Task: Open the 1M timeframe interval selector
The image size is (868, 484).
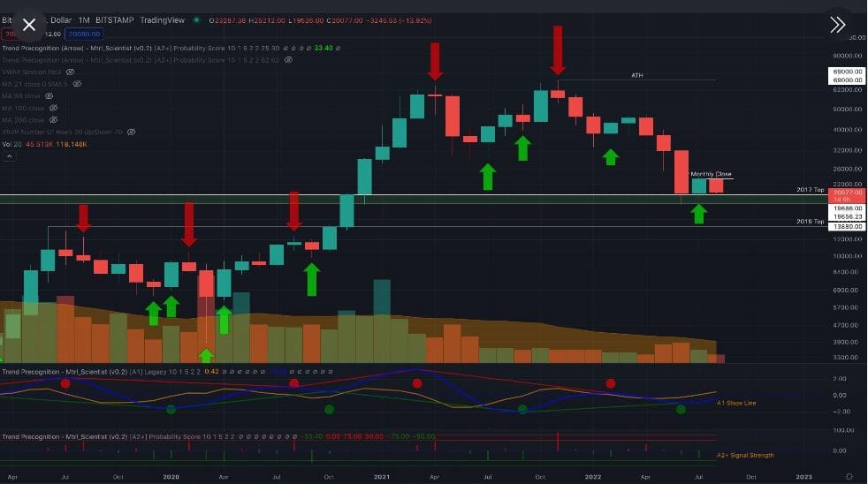Action: click(84, 19)
